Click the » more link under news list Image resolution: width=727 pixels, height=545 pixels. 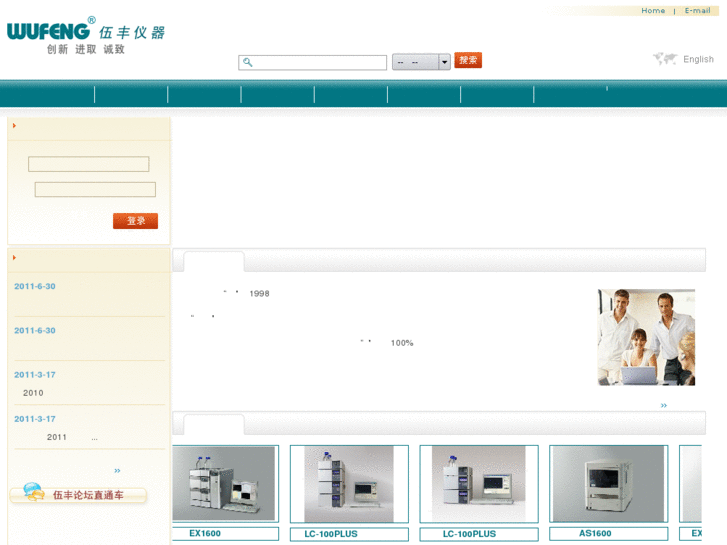[x=117, y=471]
